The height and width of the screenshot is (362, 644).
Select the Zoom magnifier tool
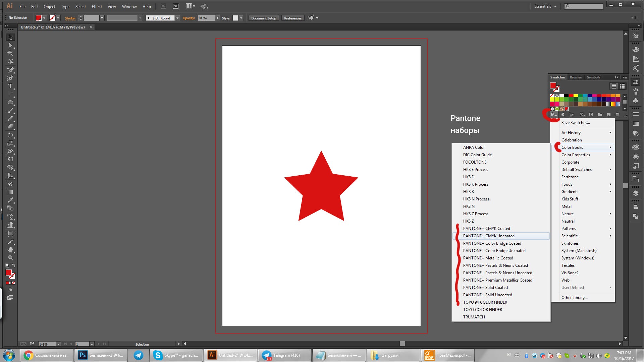click(x=10, y=258)
